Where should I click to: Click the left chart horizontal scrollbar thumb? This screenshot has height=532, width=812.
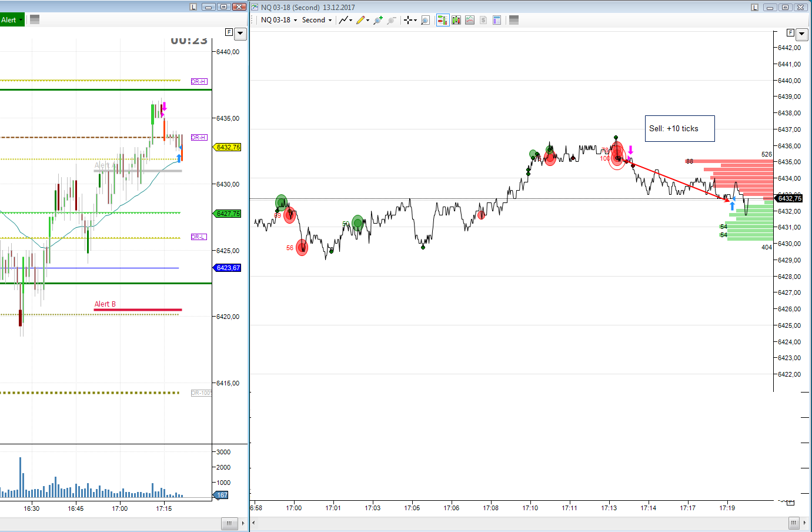(229, 523)
